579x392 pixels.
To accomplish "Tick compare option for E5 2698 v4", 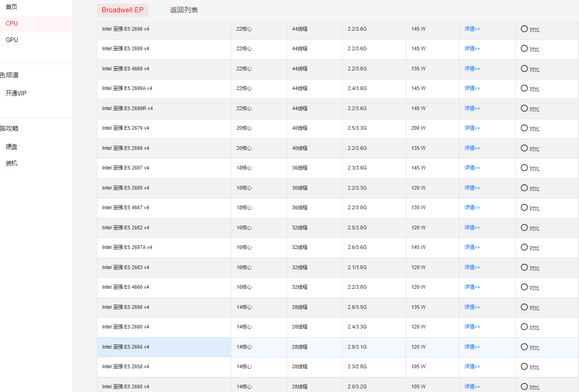I will click(x=524, y=148).
